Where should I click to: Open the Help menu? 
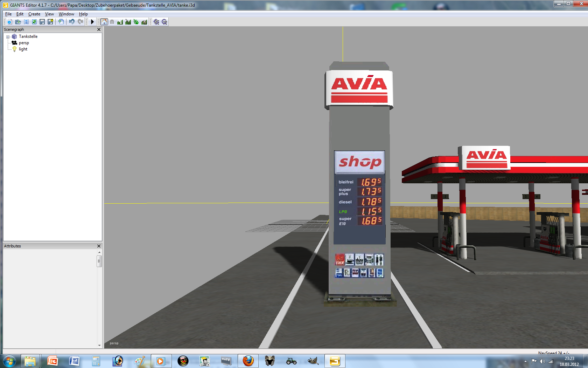point(83,14)
